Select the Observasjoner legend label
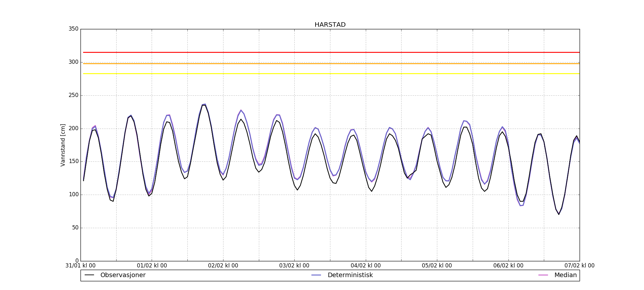This screenshot has width=644, height=290. point(123,275)
